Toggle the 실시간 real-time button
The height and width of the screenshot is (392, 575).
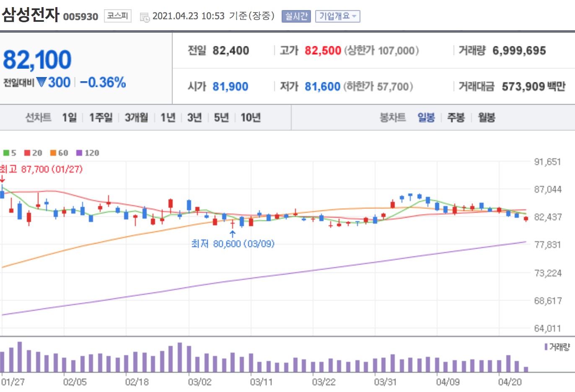[x=296, y=16]
